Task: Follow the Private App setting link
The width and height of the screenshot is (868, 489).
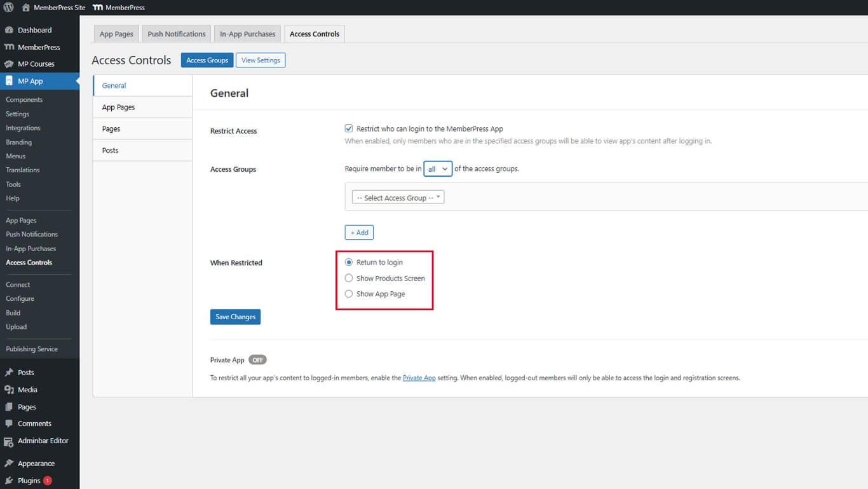Action: (x=419, y=378)
